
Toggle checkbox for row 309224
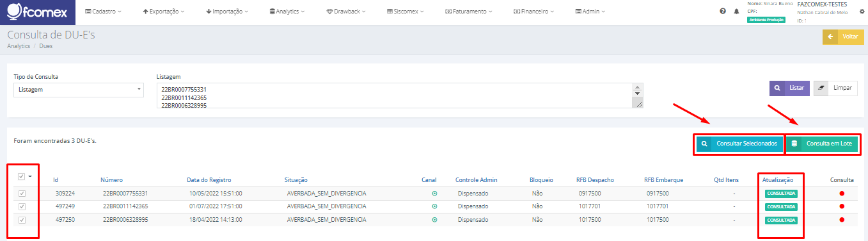pos(22,193)
